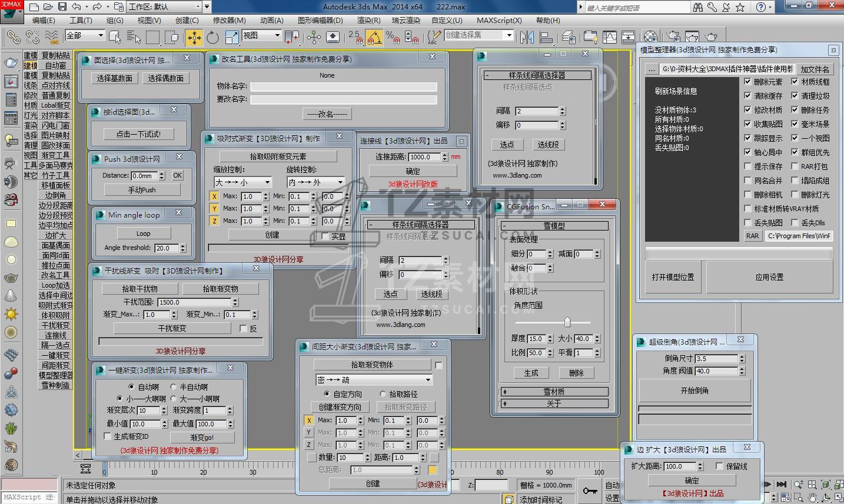Select the Move tool in main toolbar
The image size is (844, 504).
[x=194, y=38]
